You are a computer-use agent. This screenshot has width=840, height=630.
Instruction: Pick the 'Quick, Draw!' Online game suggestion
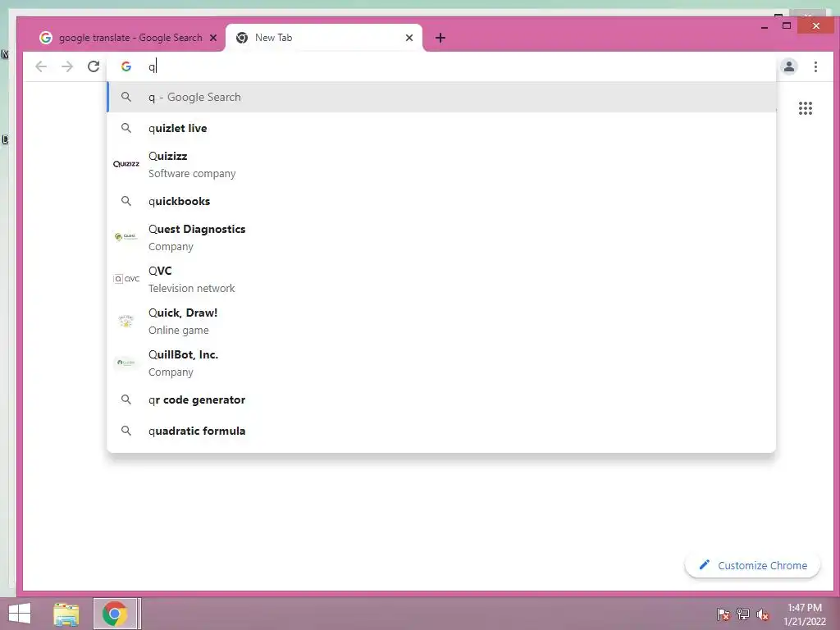click(441, 321)
